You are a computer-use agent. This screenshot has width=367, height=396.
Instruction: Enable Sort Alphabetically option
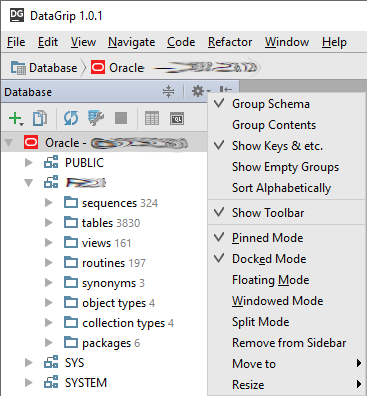pyautogui.click(x=287, y=188)
